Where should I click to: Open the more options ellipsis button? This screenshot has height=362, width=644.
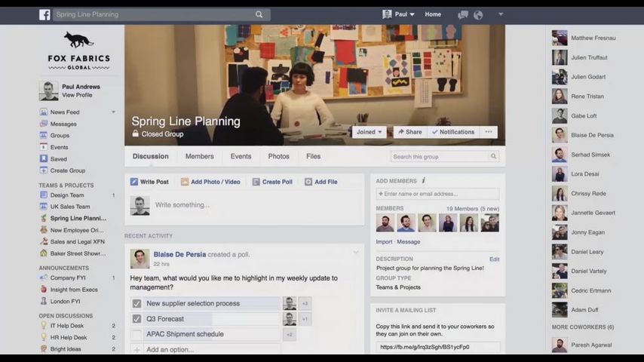pyautogui.click(x=489, y=132)
